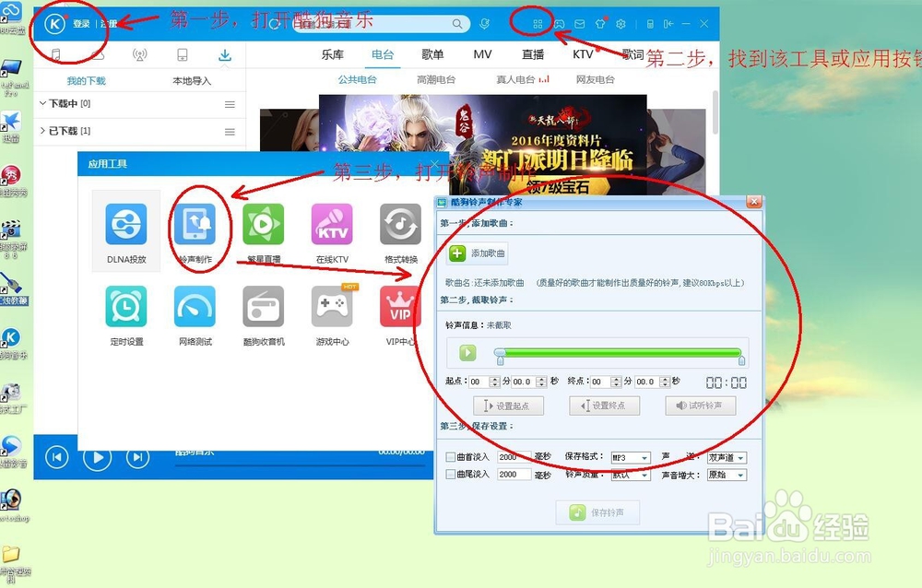The height and width of the screenshot is (588, 922).
Task: Launch DLNA投放 tool
Action: (126, 231)
